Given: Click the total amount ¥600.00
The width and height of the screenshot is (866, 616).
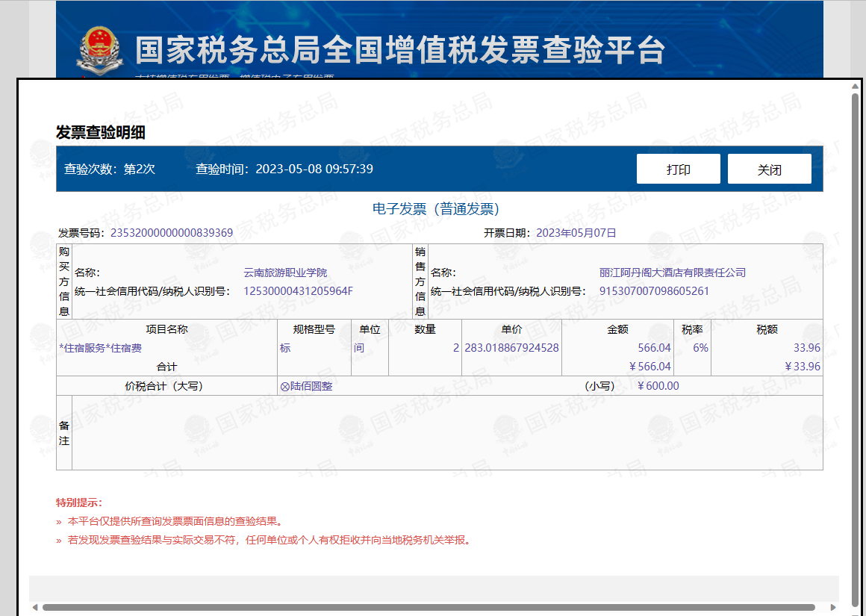Looking at the screenshot, I should [658, 386].
